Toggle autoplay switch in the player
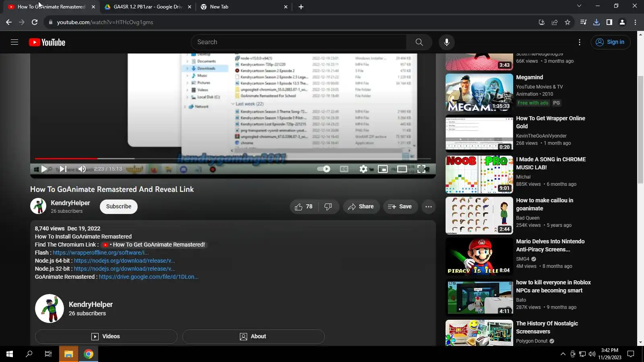This screenshot has height=362, width=644. click(x=324, y=169)
